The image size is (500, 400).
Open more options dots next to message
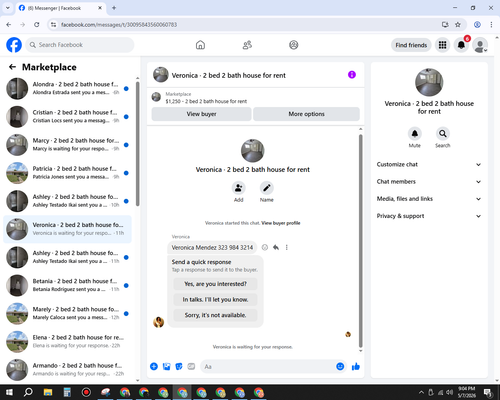287,247
